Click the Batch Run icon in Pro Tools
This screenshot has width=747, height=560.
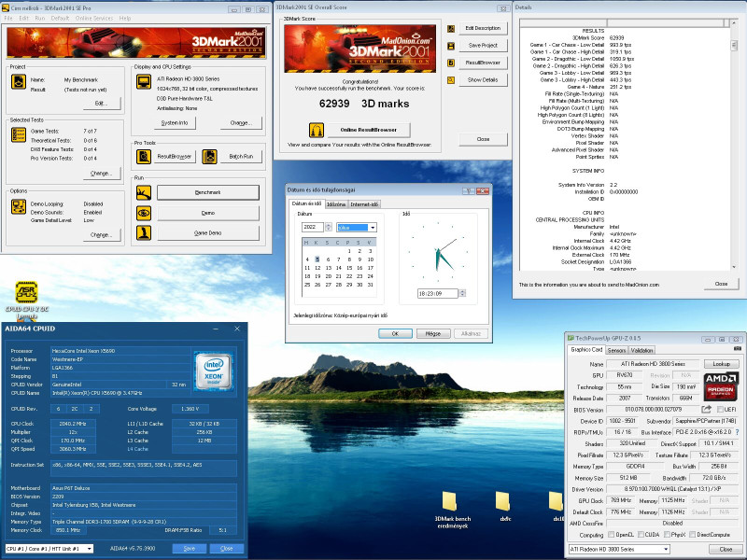tap(207, 157)
